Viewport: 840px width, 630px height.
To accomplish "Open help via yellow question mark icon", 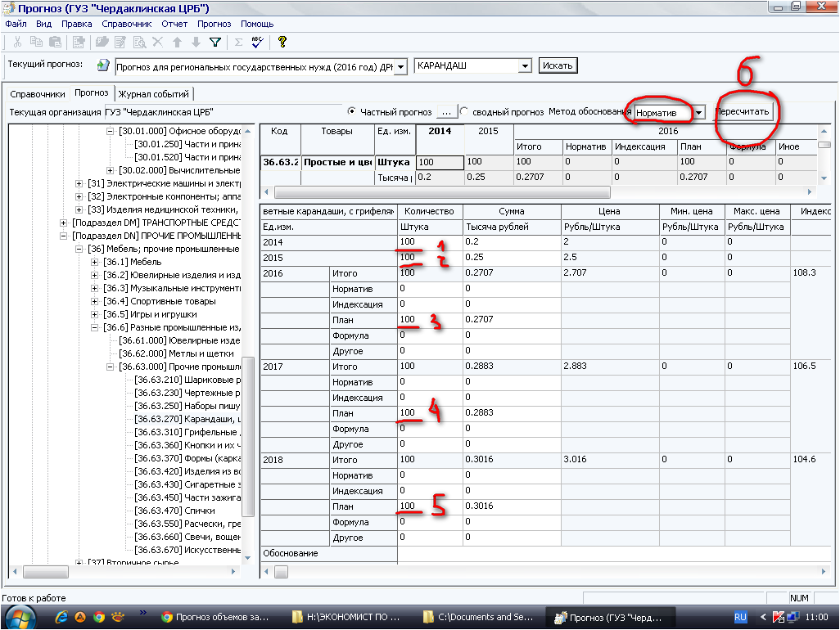I will (282, 43).
